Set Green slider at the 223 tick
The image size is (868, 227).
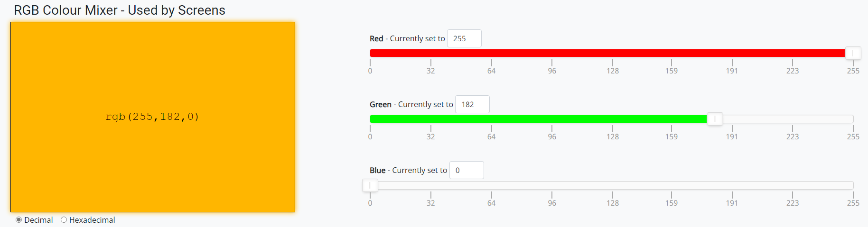click(x=793, y=119)
